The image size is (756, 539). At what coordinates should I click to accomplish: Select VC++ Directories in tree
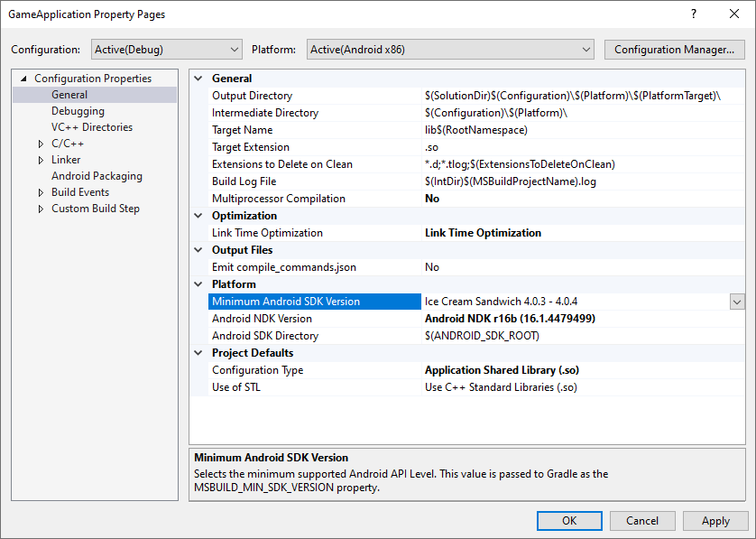91,127
